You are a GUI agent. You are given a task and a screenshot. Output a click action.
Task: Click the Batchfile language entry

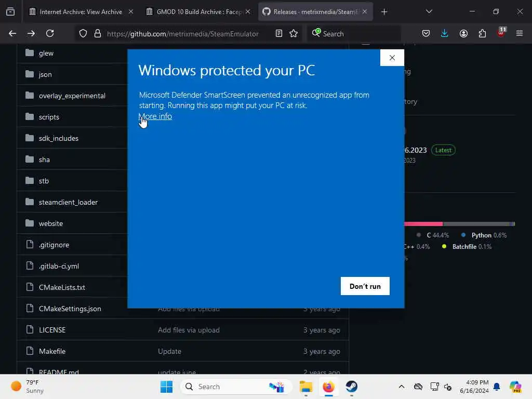tap(467, 247)
